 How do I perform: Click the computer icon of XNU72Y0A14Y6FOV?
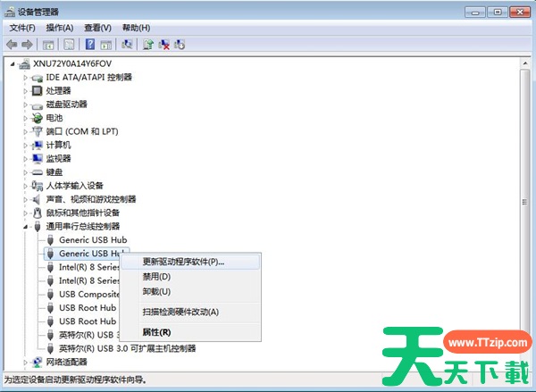tap(24, 64)
